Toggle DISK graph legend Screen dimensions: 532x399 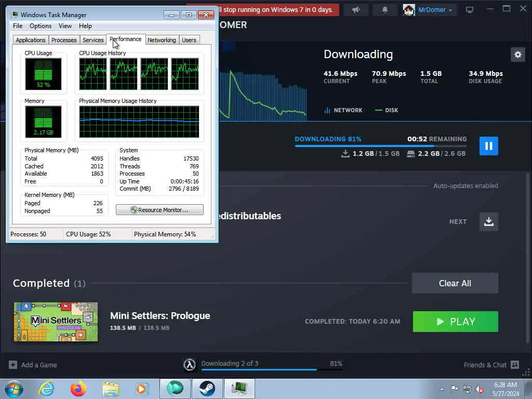387,110
